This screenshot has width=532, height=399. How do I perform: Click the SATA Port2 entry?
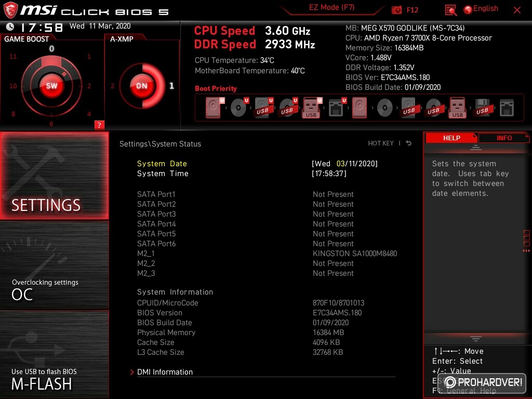point(245,204)
